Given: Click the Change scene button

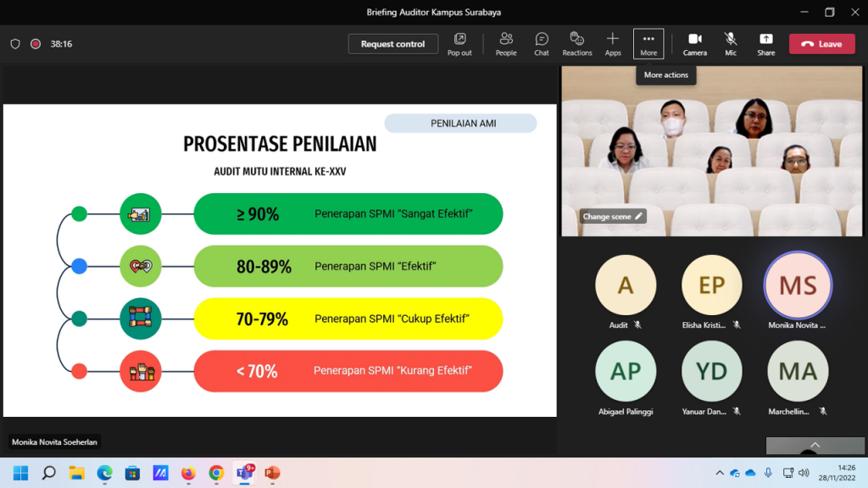Looking at the screenshot, I should coord(613,216).
